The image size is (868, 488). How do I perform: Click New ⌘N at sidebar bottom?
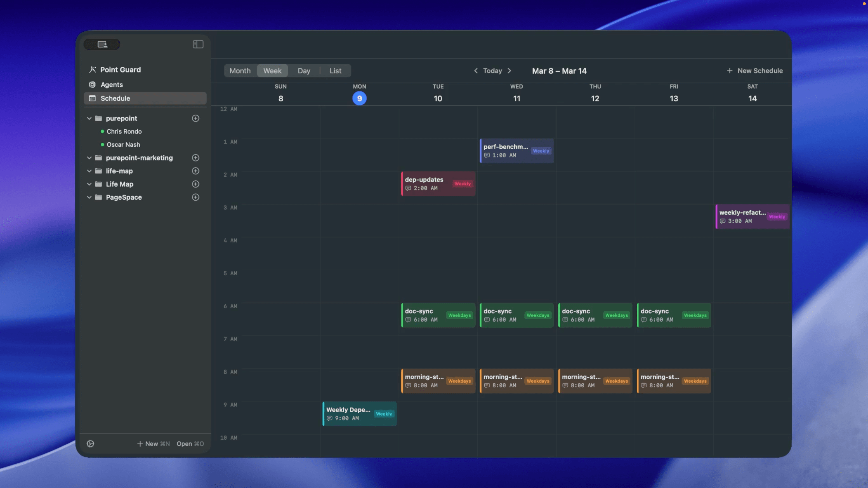pos(153,443)
